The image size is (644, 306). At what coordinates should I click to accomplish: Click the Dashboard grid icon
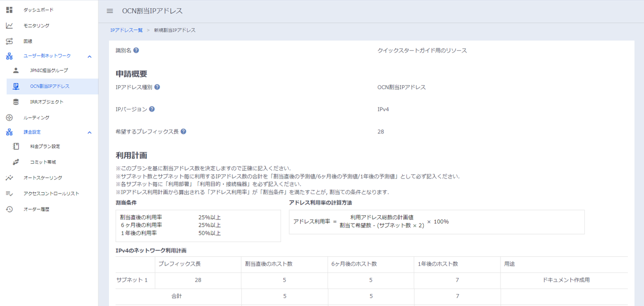tap(9, 10)
